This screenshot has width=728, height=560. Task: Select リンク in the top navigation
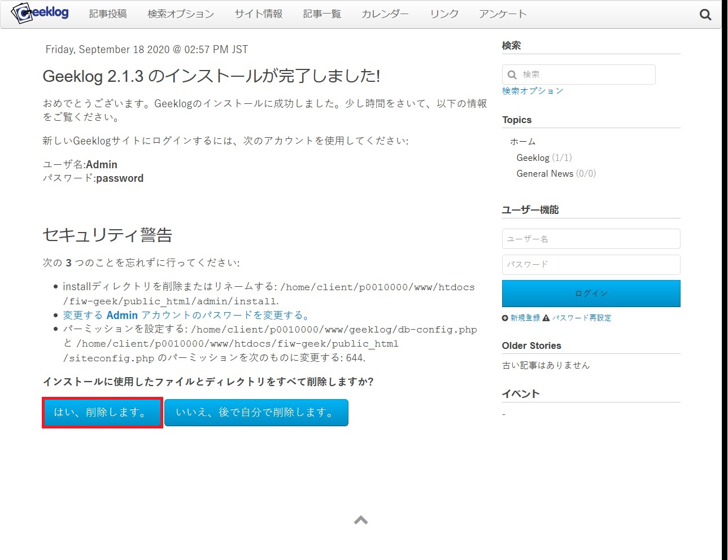pos(444,14)
